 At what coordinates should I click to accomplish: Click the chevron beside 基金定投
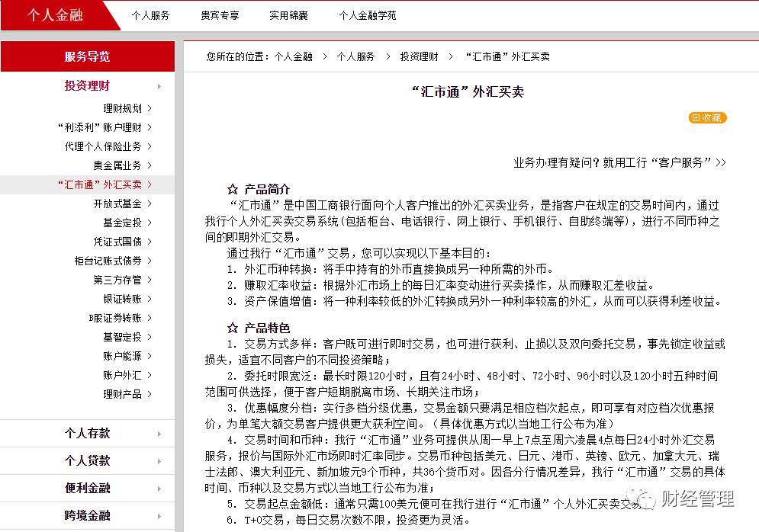150,223
